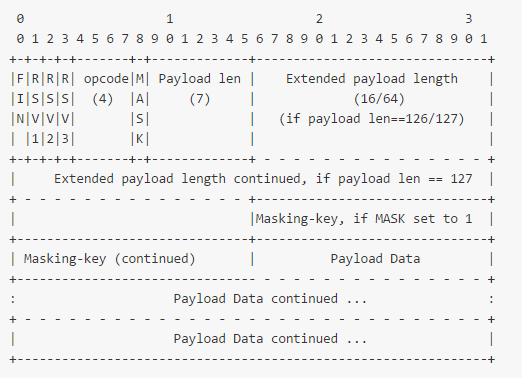Viewport: 522px width, 378px height.
Task: Click the RSV2 bit column
Action: pos(50,109)
